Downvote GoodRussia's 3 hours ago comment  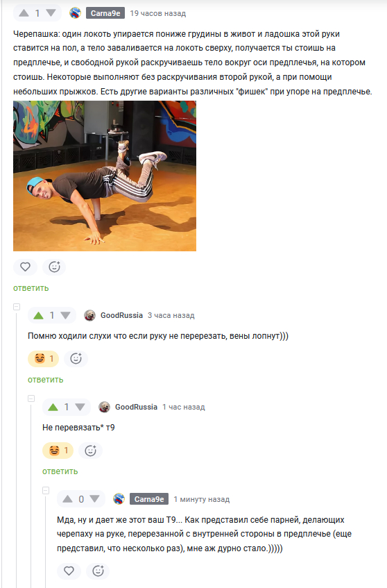[66, 315]
